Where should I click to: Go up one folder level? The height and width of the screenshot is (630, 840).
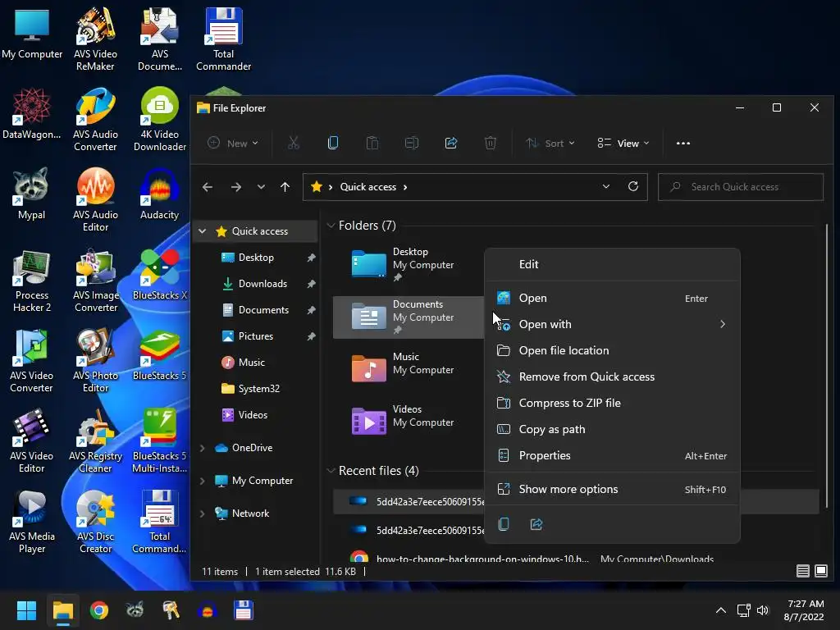pyautogui.click(x=285, y=187)
